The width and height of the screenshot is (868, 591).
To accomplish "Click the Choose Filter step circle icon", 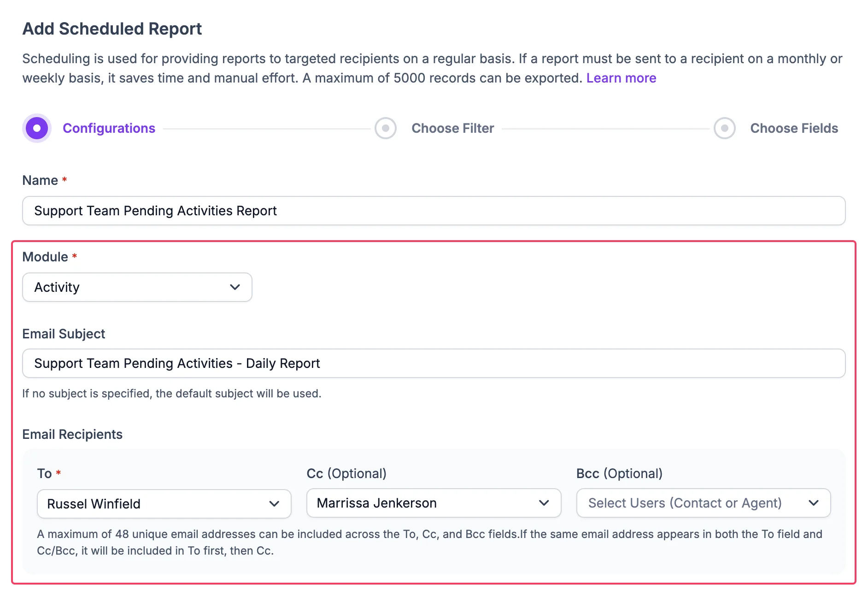I will pyautogui.click(x=386, y=128).
